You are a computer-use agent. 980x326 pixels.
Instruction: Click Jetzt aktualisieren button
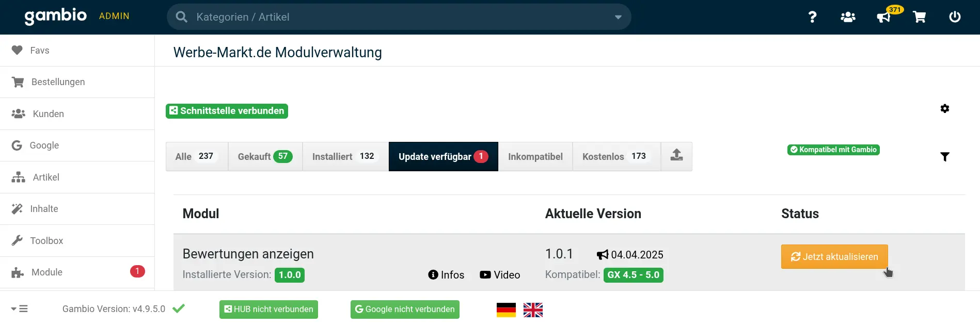[x=834, y=256]
